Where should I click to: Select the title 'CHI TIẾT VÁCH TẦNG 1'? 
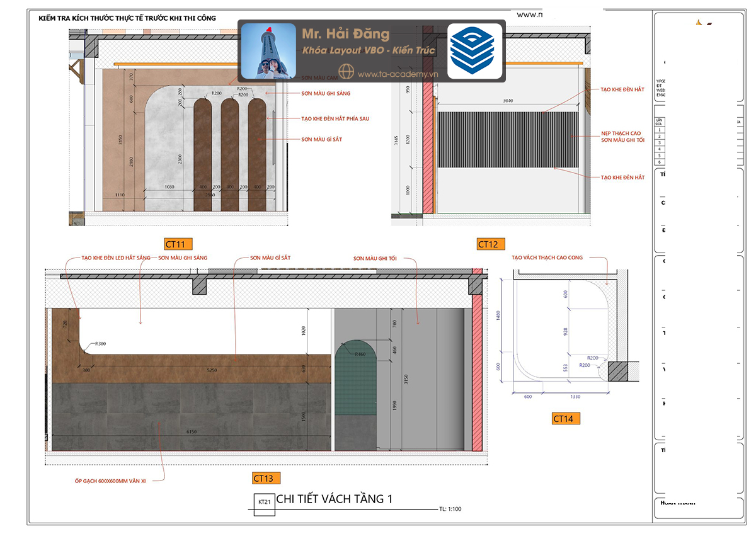(x=335, y=499)
